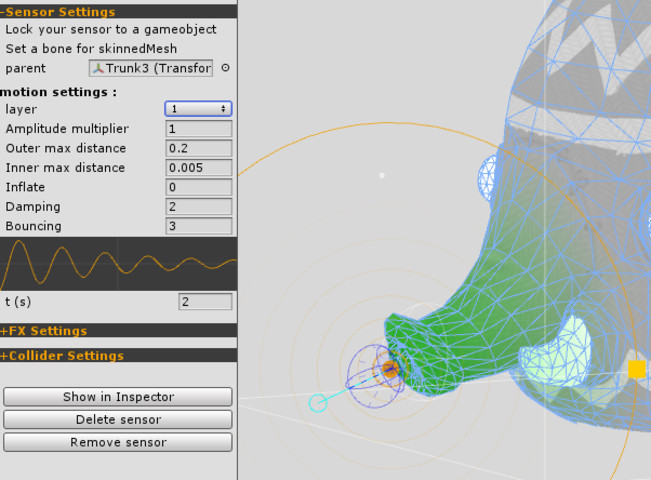Image resolution: width=651 pixels, height=480 pixels.
Task: Click the small blue wireframe eye sphere
Action: point(488,178)
